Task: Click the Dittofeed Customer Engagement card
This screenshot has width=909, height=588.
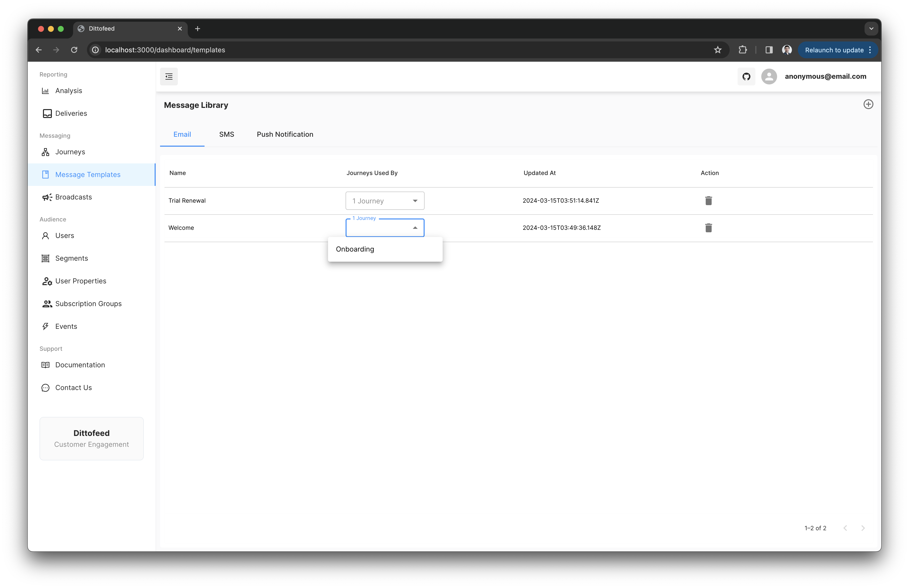Action: 91,438
